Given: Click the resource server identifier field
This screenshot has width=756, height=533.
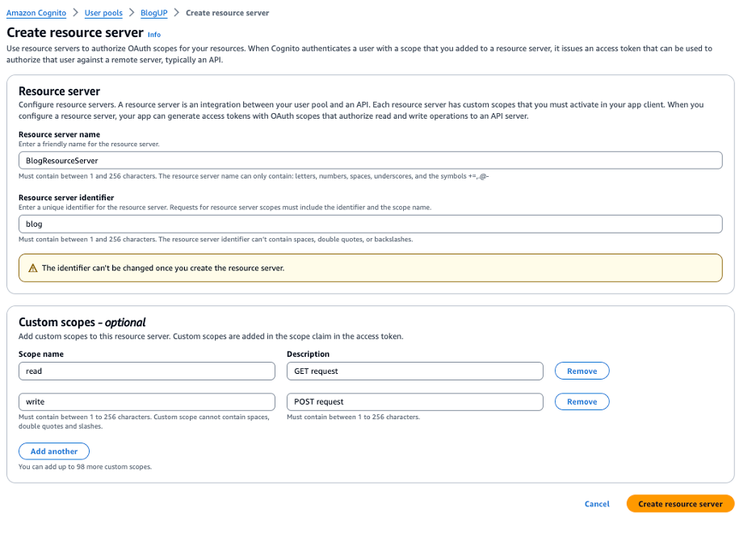Looking at the screenshot, I should [370, 224].
